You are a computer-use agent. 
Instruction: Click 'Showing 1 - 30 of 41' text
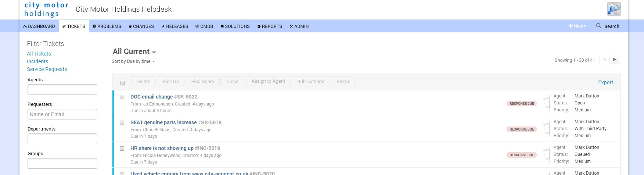click(575, 60)
